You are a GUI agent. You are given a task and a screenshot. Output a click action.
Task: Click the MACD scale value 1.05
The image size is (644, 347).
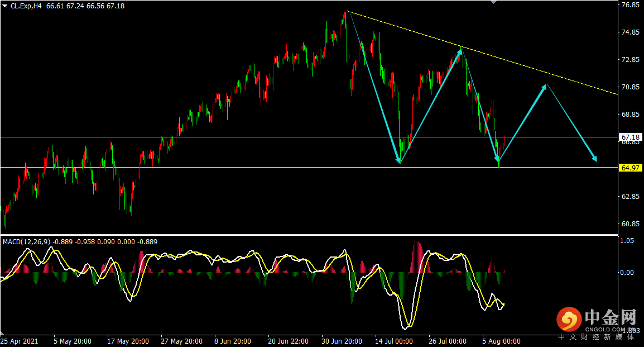(x=628, y=240)
